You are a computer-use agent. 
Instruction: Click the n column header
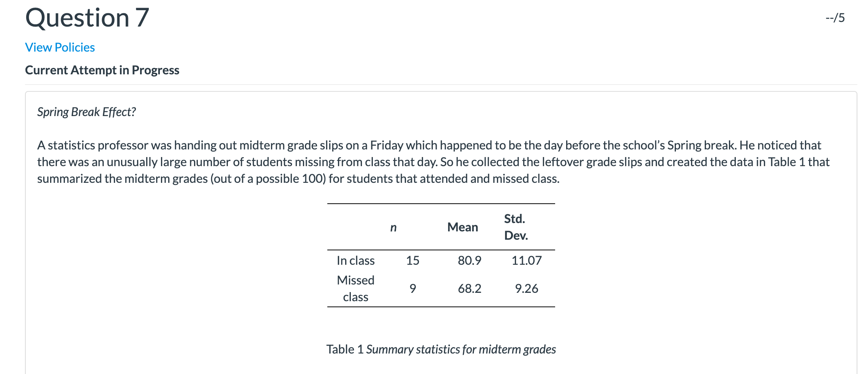(x=393, y=227)
